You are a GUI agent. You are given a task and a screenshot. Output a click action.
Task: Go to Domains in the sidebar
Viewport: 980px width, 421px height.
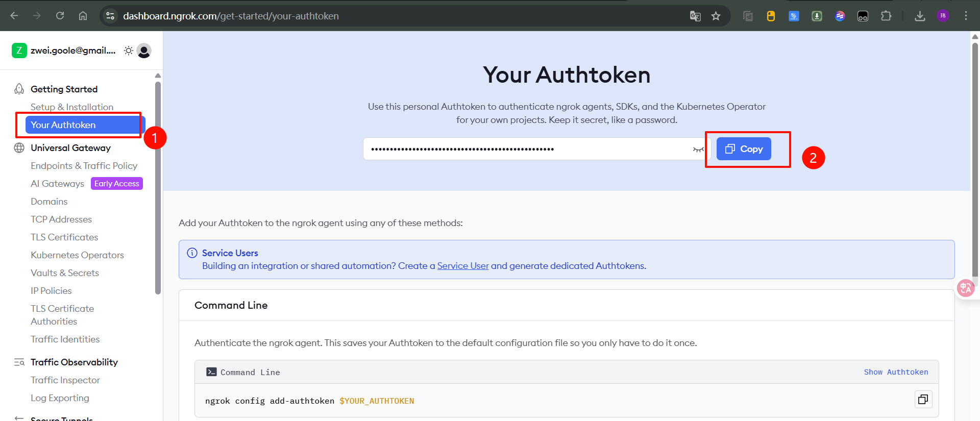pyautogui.click(x=49, y=202)
